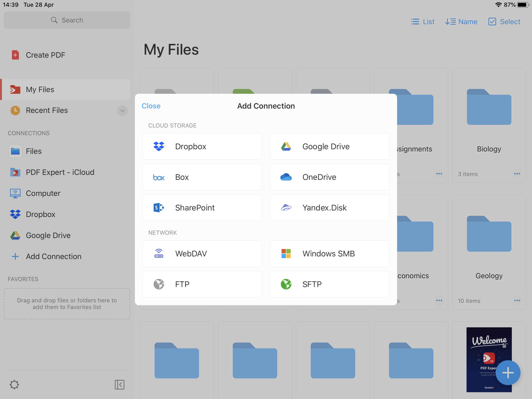The height and width of the screenshot is (399, 532).
Task: Close the Add Connection dialog
Action: point(151,106)
